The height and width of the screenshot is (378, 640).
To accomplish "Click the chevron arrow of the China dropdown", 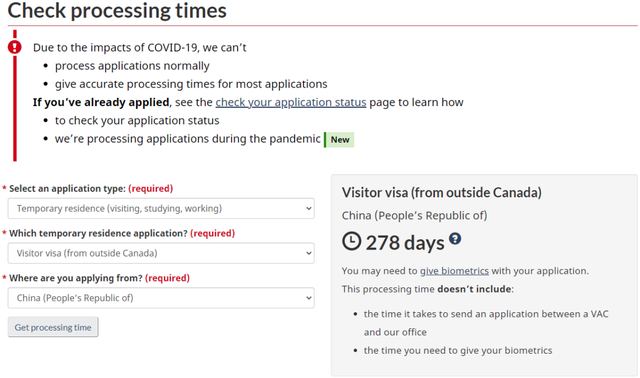I will [x=309, y=298].
